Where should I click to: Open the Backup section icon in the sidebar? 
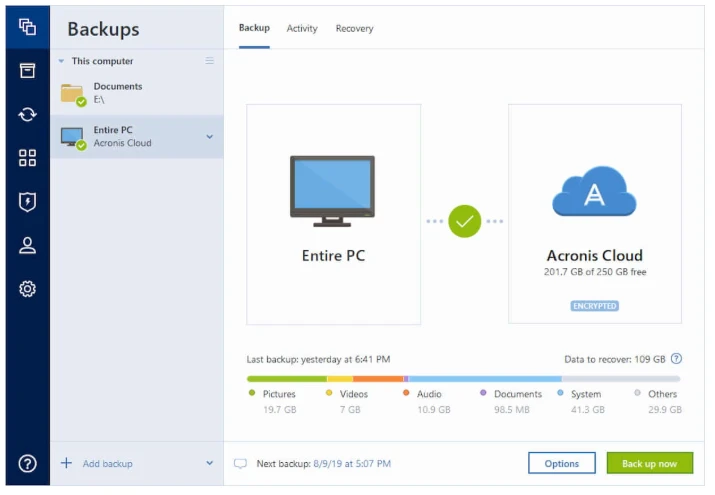click(27, 27)
